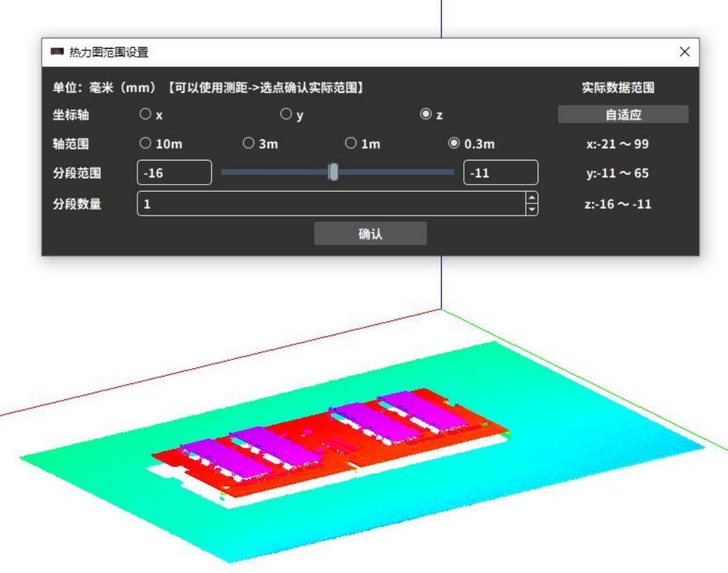Close the 热力图范围设置 dialog
Viewport: 728px width, 573px height.
tap(684, 52)
